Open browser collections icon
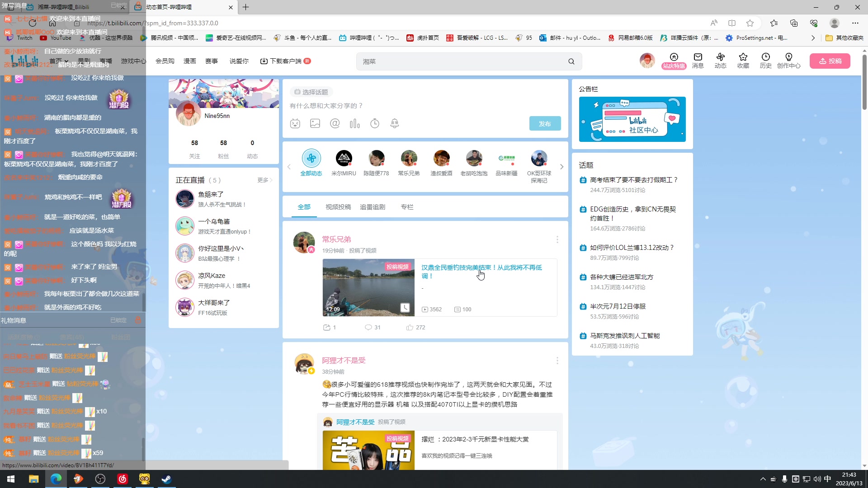 tap(794, 23)
